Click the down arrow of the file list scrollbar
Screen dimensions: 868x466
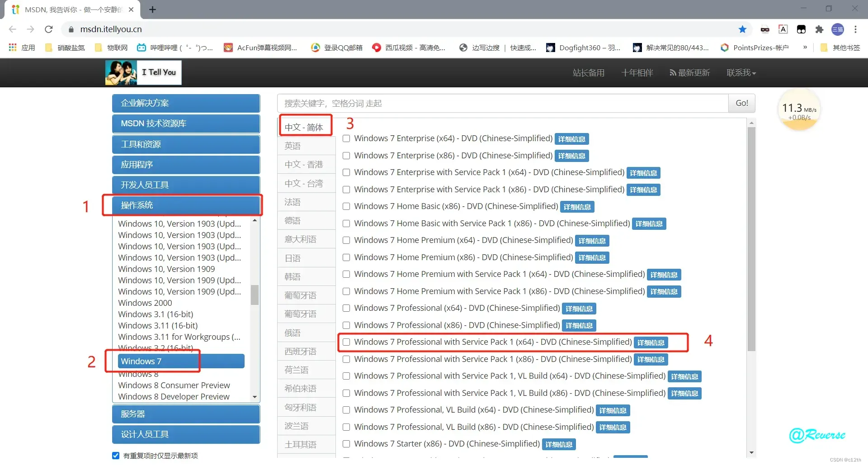(751, 452)
